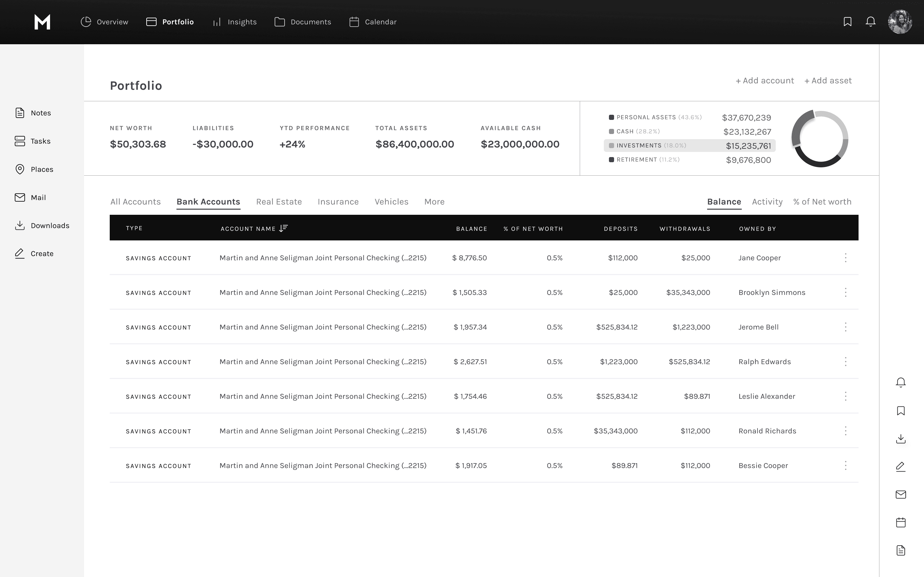Click the + Add asset link
Viewport: 924px width, 577px height.
[828, 80]
